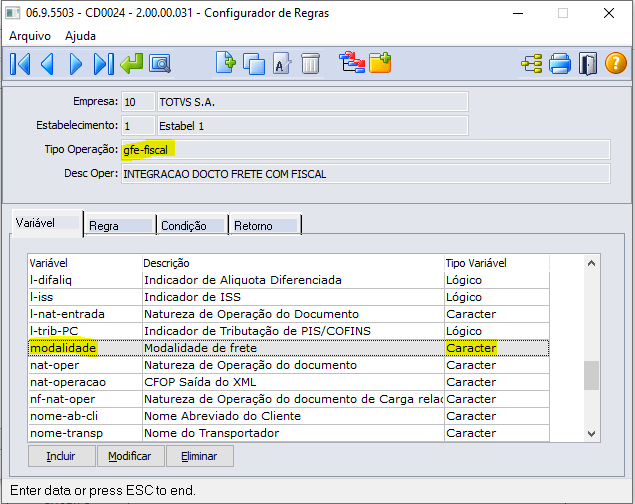Select the Variável tab

[x=47, y=223]
